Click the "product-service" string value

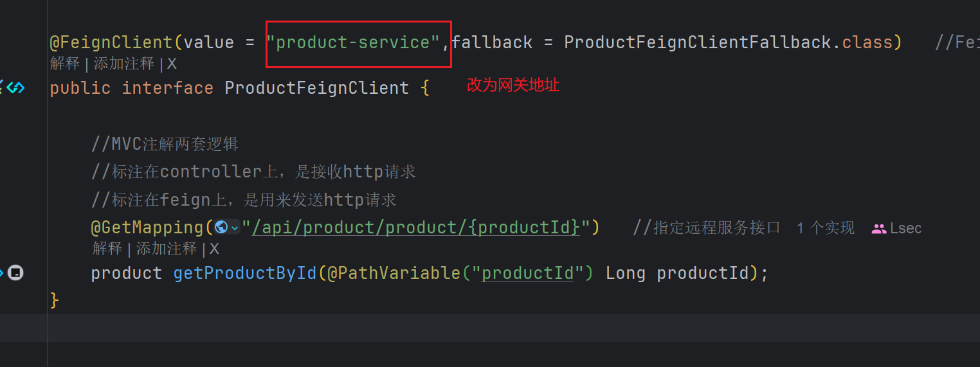coord(353,42)
